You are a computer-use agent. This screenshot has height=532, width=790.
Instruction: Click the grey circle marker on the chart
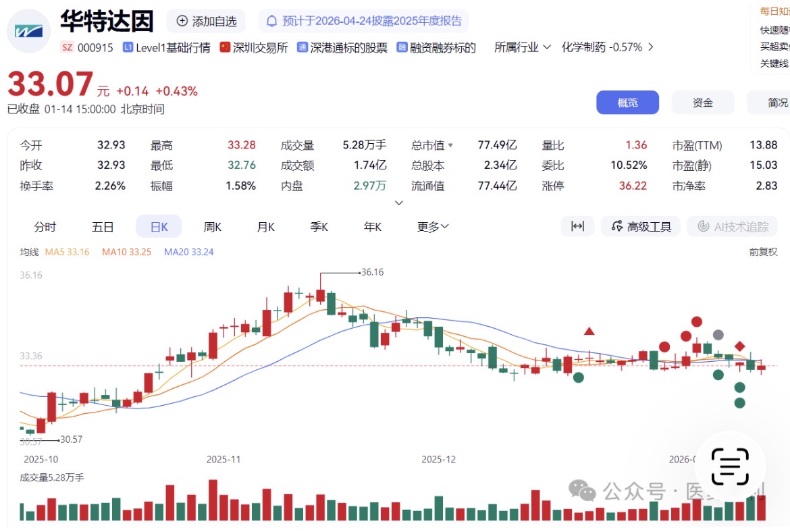718,335
